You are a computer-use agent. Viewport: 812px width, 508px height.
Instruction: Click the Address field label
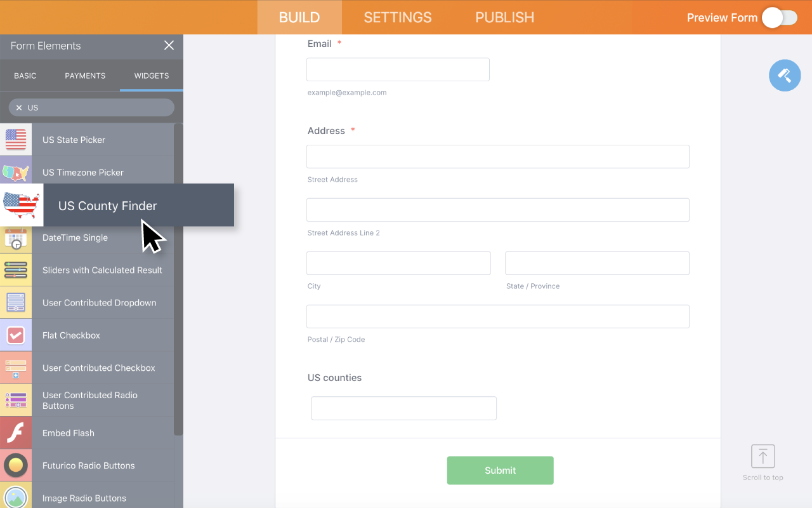326,131
